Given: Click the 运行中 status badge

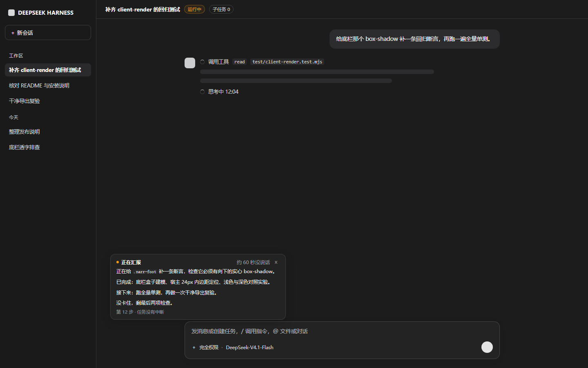Looking at the screenshot, I should click(194, 9).
